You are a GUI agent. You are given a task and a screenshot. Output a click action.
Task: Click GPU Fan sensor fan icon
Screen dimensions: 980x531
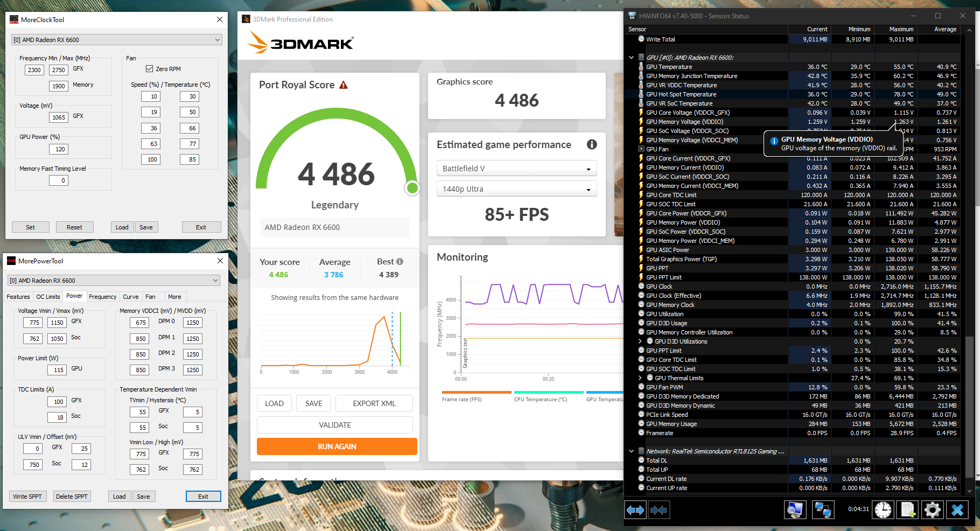[x=641, y=149]
